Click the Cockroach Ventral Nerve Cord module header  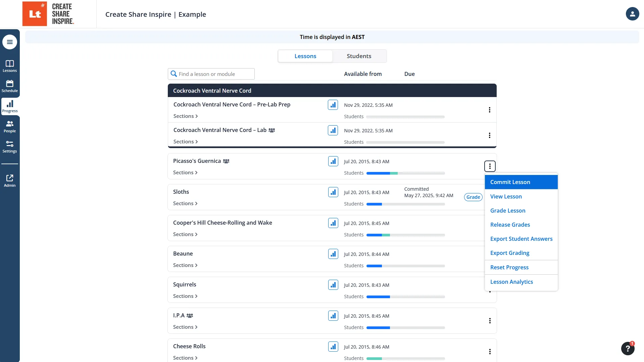pyautogui.click(x=332, y=91)
